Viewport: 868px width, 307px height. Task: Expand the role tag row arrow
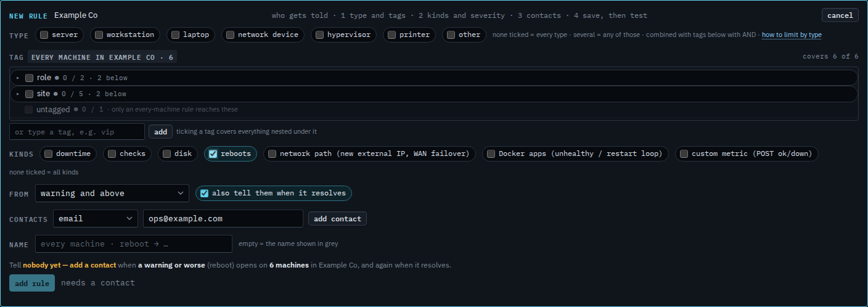point(18,78)
